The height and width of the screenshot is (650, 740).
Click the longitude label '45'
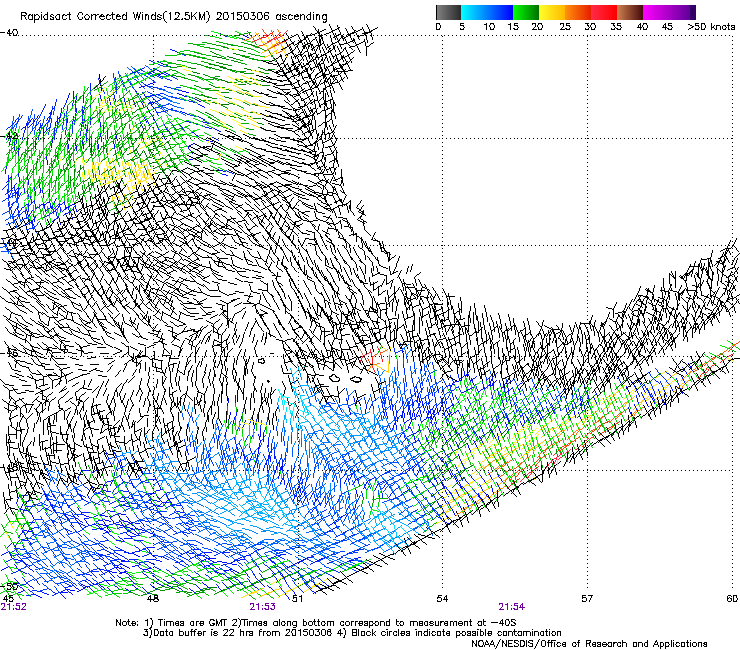click(x=8, y=599)
